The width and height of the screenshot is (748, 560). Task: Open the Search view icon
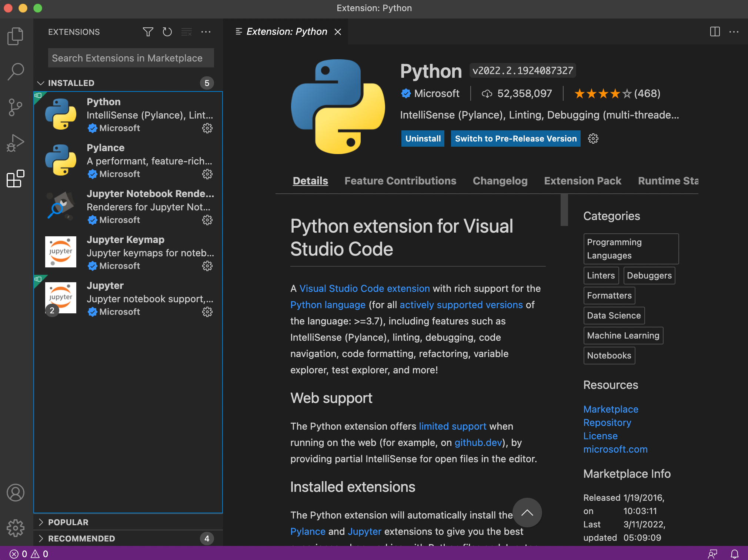point(15,71)
